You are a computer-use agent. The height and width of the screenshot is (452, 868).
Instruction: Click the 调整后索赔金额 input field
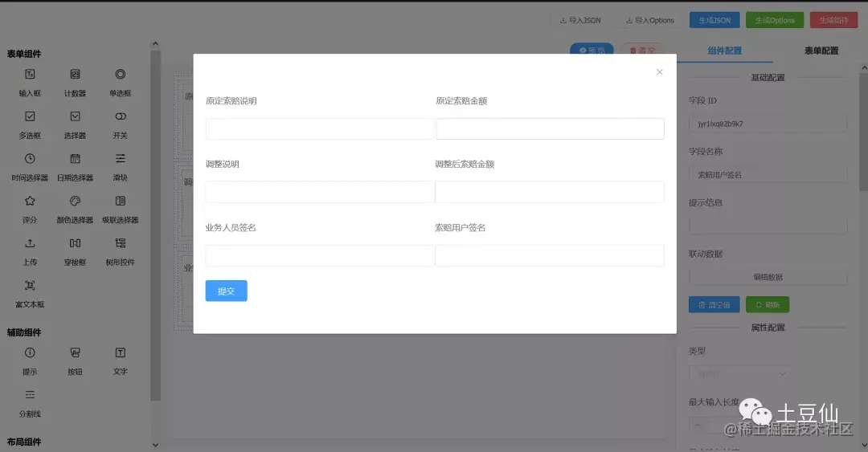click(550, 192)
